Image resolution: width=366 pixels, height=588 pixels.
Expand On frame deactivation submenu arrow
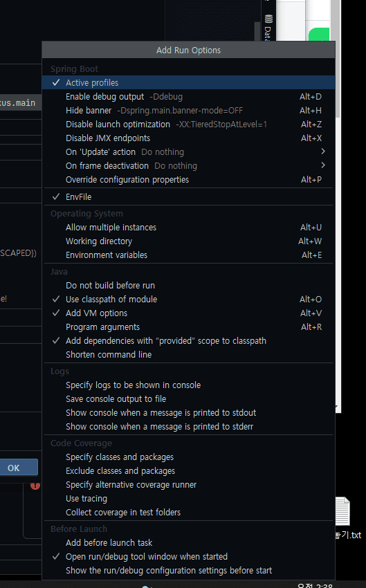click(323, 165)
